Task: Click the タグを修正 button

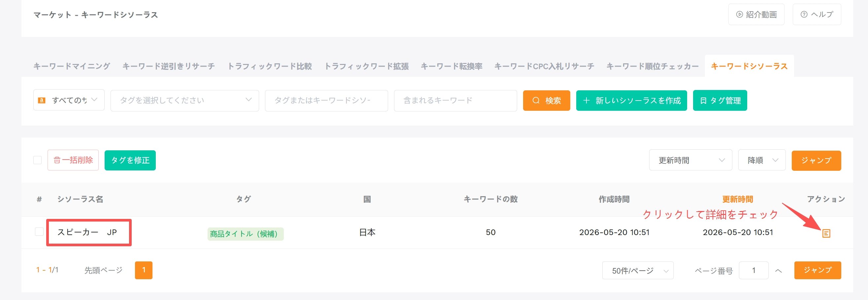Action: point(130,160)
